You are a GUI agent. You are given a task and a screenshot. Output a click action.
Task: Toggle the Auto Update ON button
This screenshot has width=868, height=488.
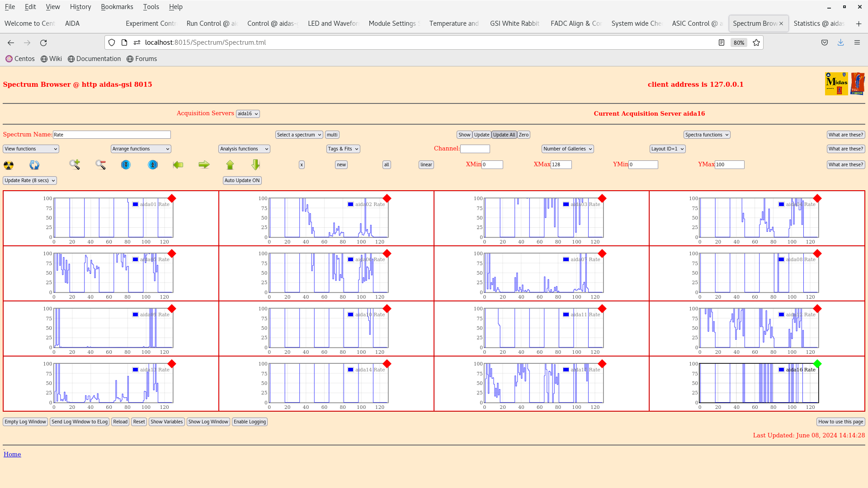pos(242,180)
